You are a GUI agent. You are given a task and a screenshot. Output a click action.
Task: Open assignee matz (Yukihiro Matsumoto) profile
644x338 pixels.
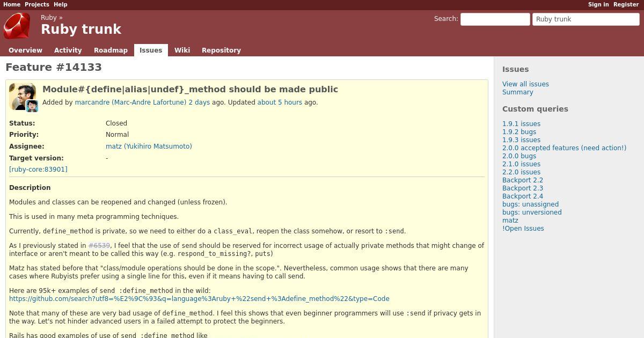149,146
